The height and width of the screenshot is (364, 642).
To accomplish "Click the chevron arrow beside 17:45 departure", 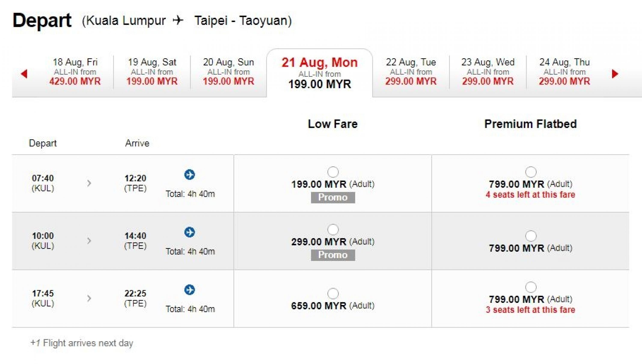I will 89,298.
